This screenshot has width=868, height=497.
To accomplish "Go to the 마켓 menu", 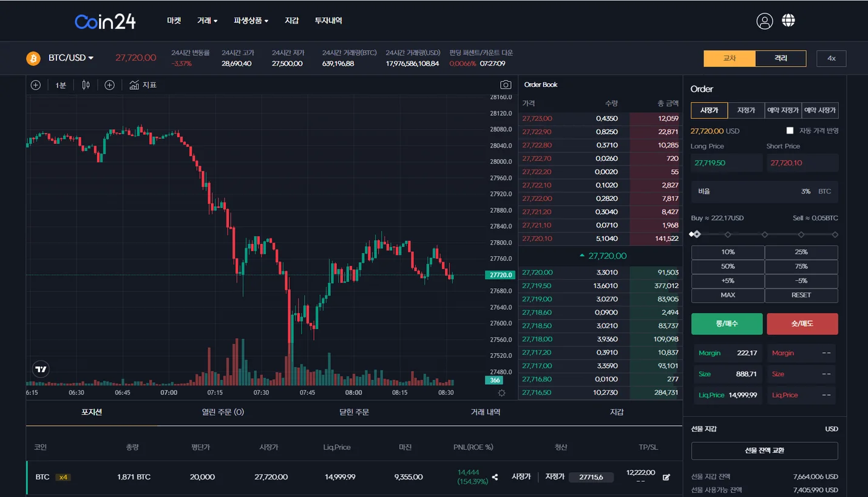I will (x=174, y=21).
